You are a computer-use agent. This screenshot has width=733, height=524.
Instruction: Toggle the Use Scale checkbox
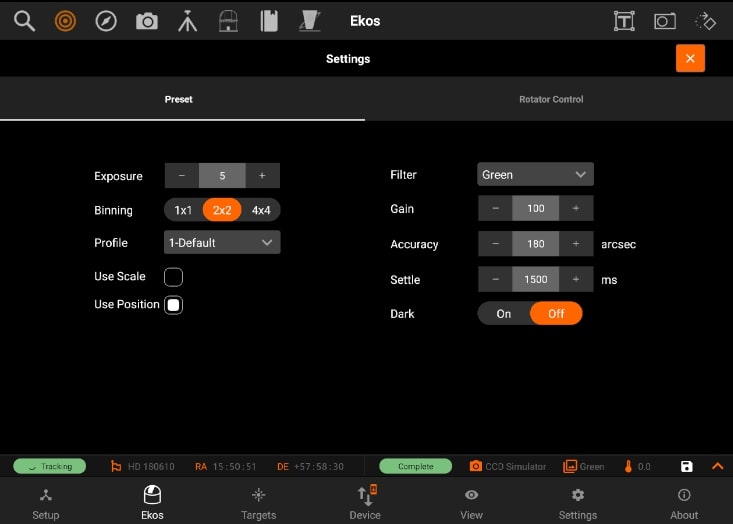(x=173, y=277)
